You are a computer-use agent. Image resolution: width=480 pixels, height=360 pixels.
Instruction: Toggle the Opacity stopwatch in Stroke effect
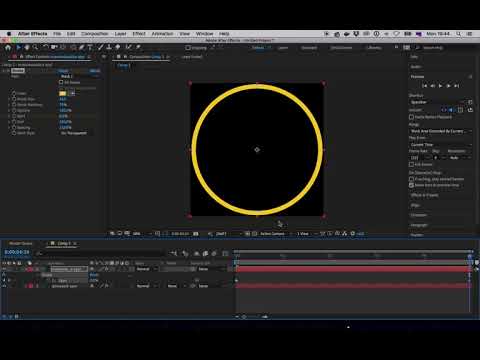(x=14, y=110)
